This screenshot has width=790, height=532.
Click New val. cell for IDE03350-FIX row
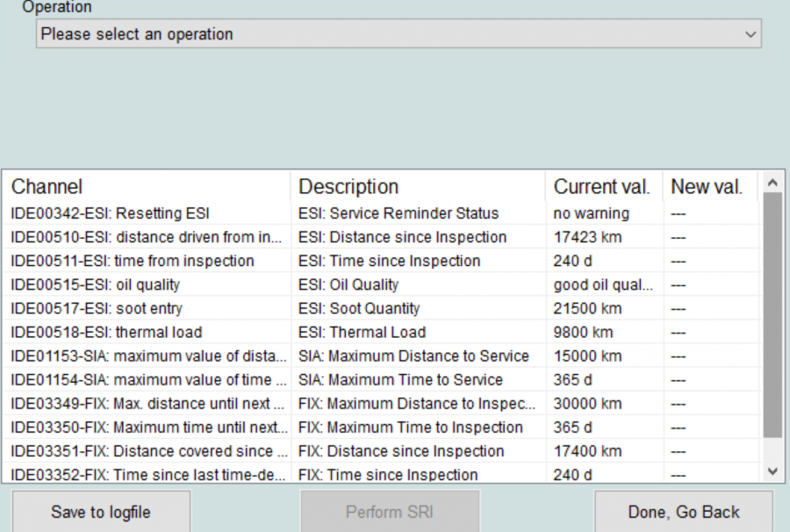pyautogui.click(x=707, y=428)
